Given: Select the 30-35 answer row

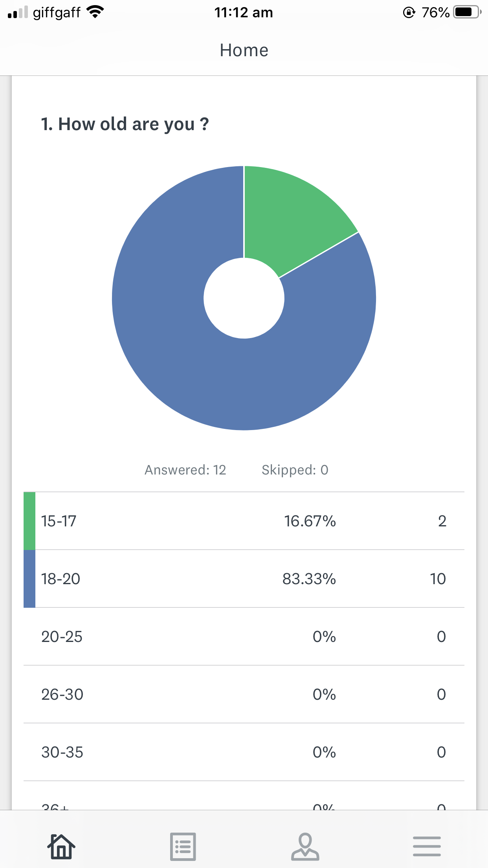Looking at the screenshot, I should coord(244,752).
